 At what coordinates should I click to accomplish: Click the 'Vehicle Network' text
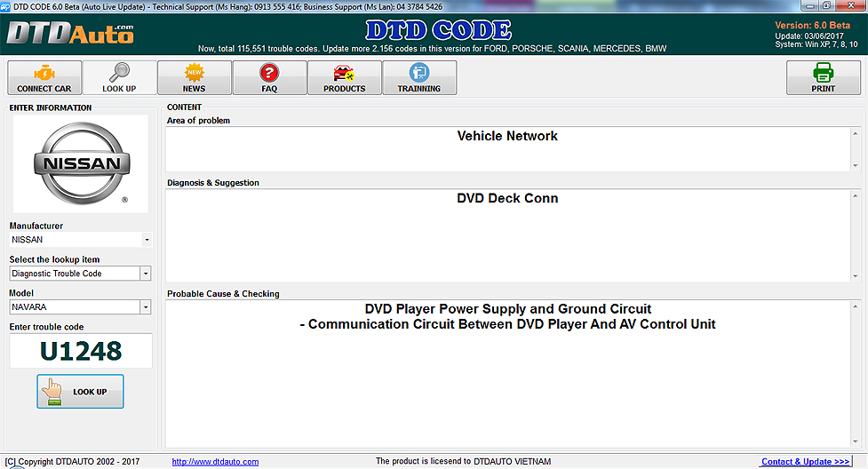tap(507, 136)
